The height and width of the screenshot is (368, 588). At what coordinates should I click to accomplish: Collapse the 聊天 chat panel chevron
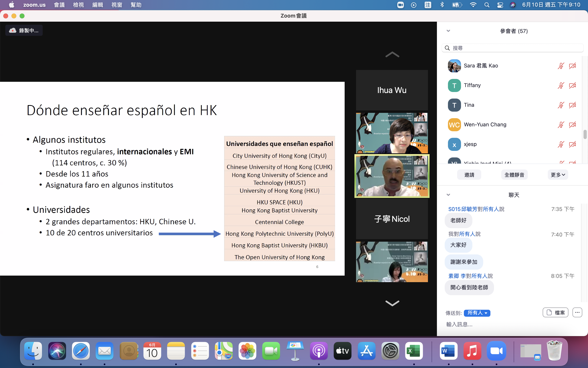click(448, 195)
